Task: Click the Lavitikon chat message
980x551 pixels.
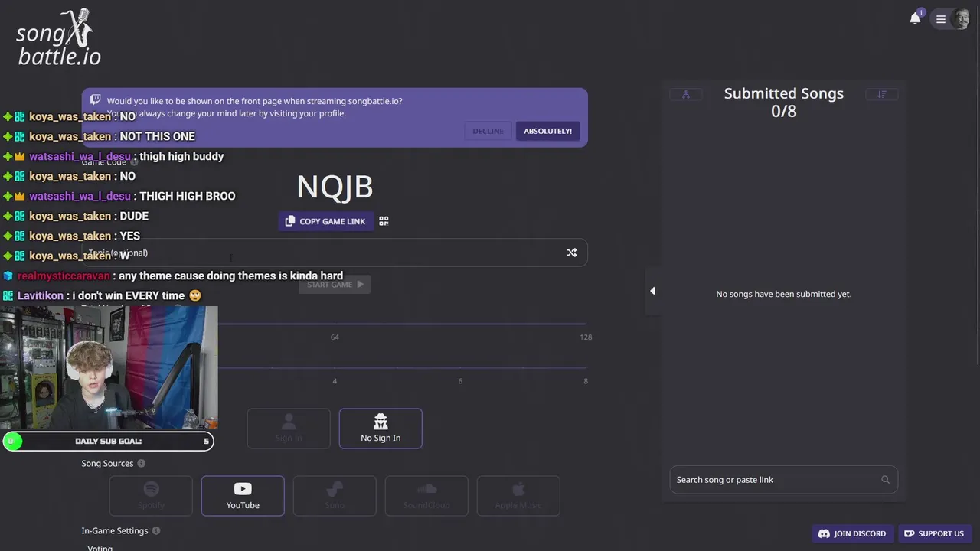Action: [x=102, y=295]
